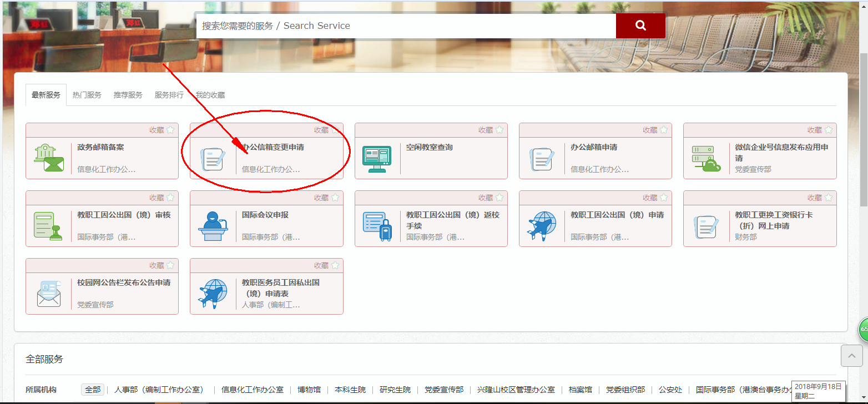Click the monitor icon for 空闲教室查询
The image size is (868, 404).
point(377,158)
